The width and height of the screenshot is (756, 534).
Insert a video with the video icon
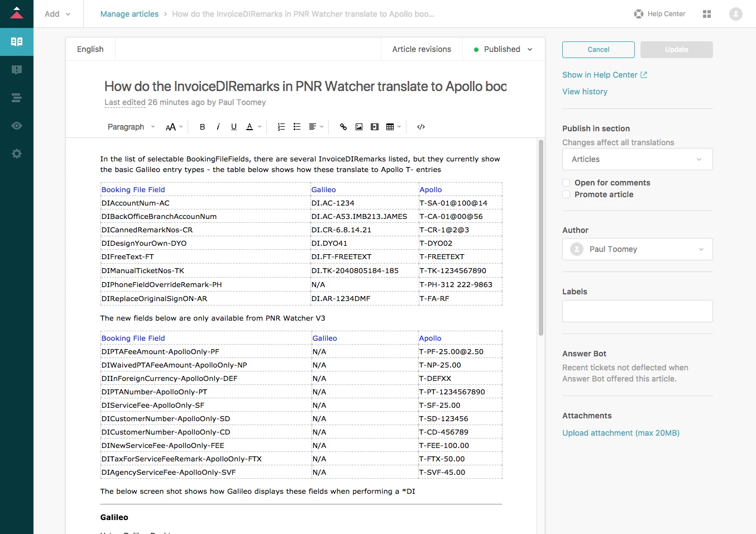tap(375, 127)
